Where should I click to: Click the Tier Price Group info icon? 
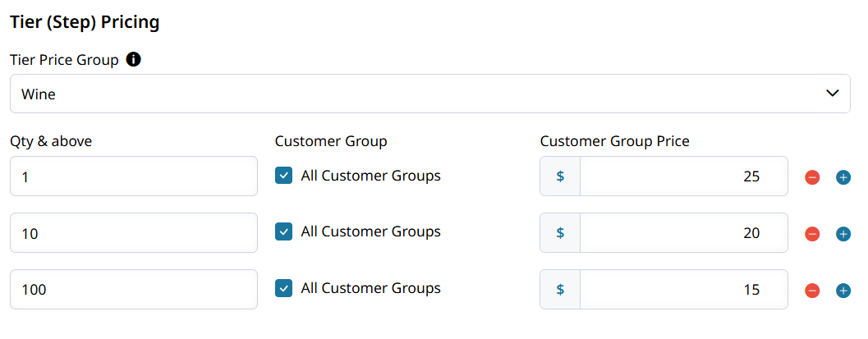click(135, 60)
